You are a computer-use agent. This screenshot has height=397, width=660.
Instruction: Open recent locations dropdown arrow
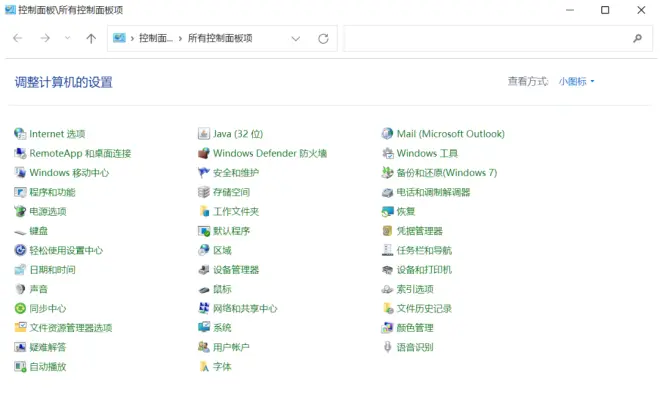[67, 38]
